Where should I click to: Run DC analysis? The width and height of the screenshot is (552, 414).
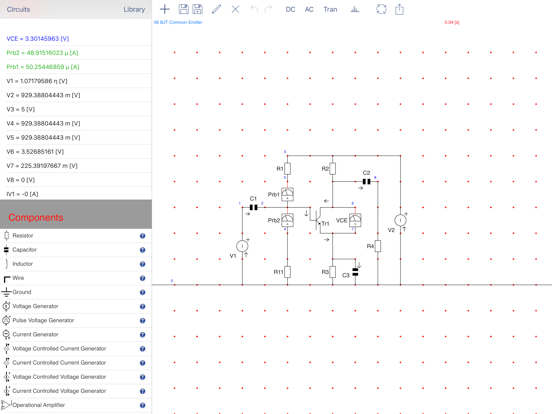(x=290, y=10)
